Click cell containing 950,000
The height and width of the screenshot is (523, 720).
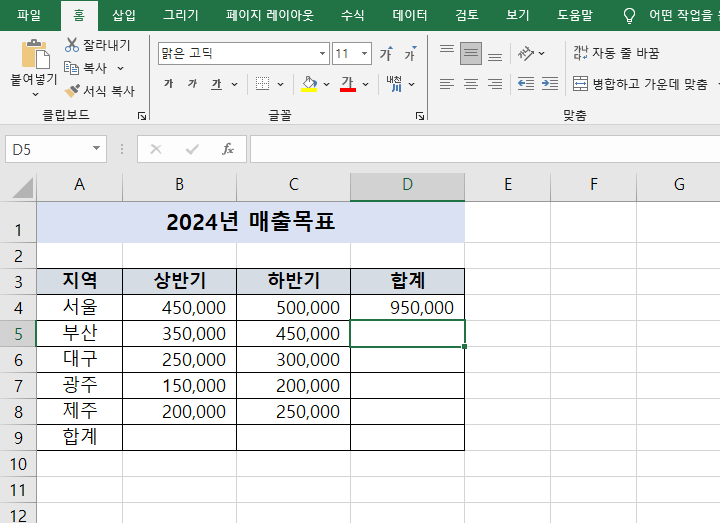point(407,307)
